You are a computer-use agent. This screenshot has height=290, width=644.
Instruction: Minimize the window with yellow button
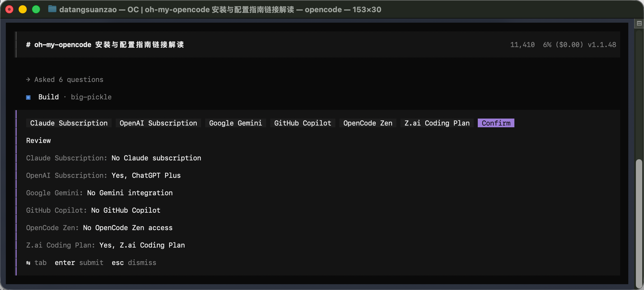tap(23, 10)
